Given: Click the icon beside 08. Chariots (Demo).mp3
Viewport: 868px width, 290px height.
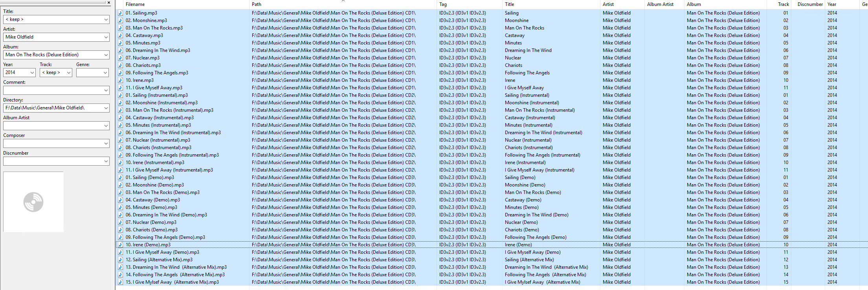Looking at the screenshot, I should pyautogui.click(x=120, y=230).
